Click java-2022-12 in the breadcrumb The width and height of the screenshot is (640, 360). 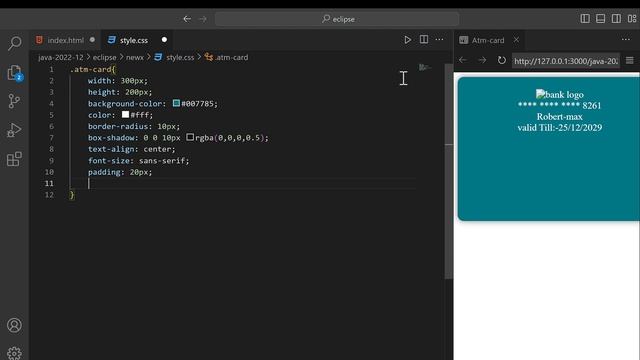60,57
